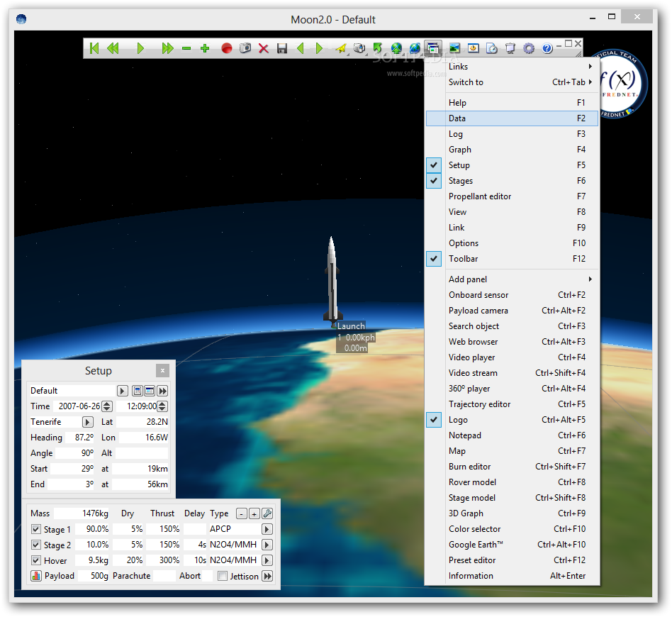Click the green right-pointing triangle toolbar icon
672x617 pixels.
319,48
